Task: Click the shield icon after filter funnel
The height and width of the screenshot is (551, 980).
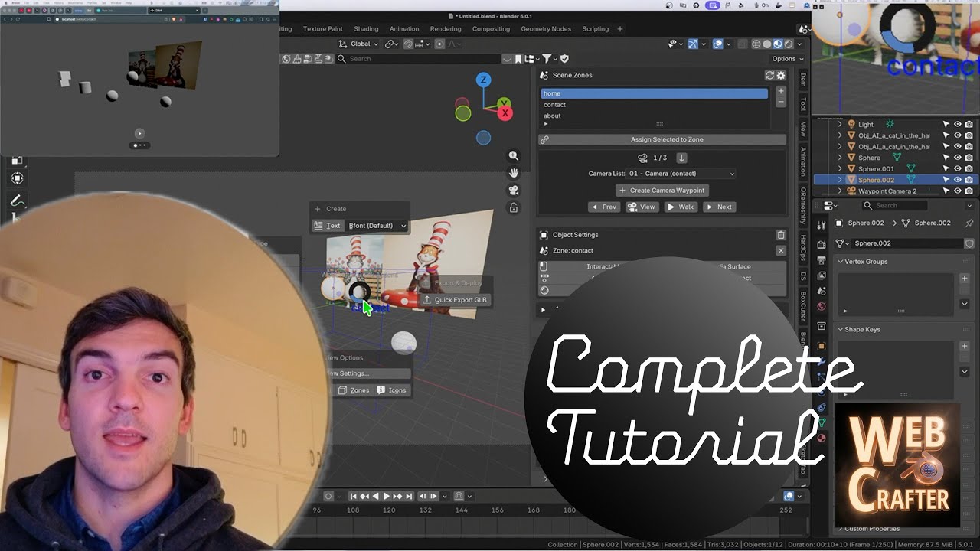Action: (x=565, y=58)
